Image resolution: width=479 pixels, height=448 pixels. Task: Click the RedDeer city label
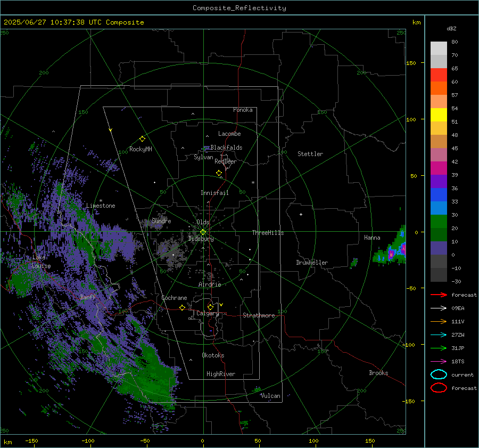[226, 161]
